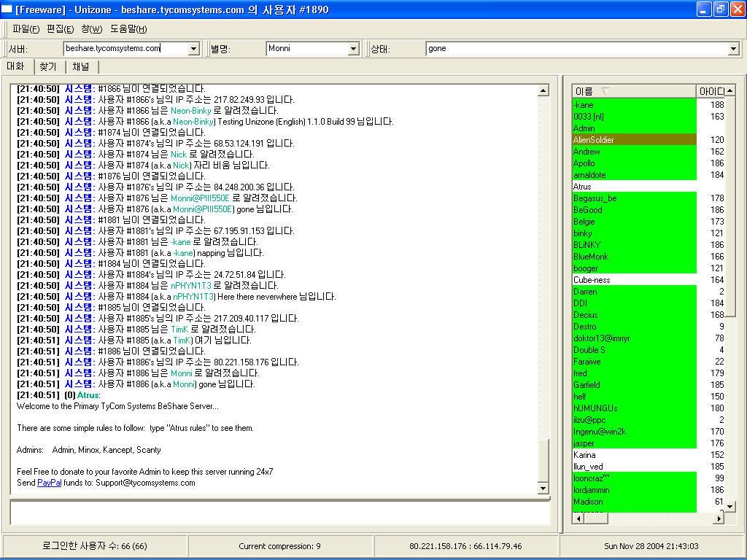Expand the status gone dropdown arrow
The width and height of the screenshot is (747, 560).
tap(733, 49)
